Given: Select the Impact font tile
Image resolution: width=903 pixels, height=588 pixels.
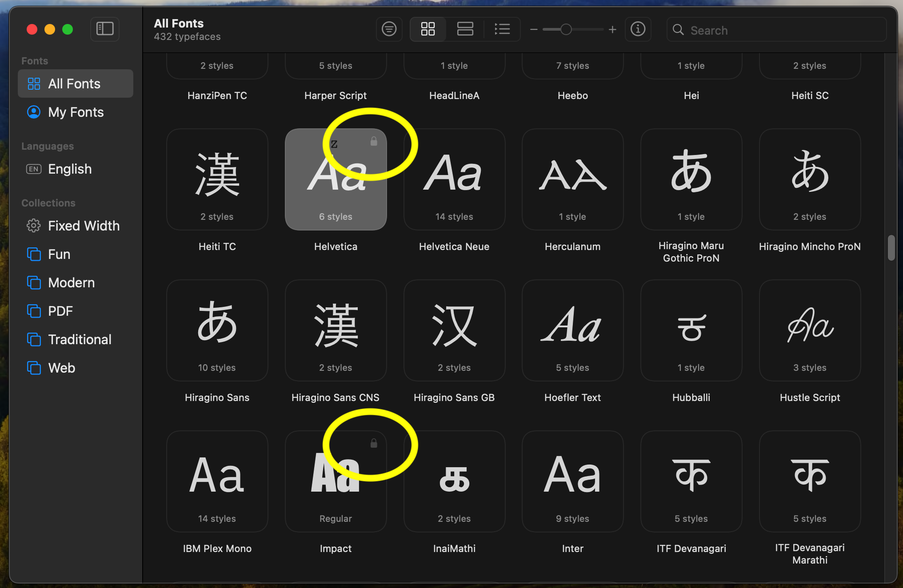Looking at the screenshot, I should (x=336, y=481).
